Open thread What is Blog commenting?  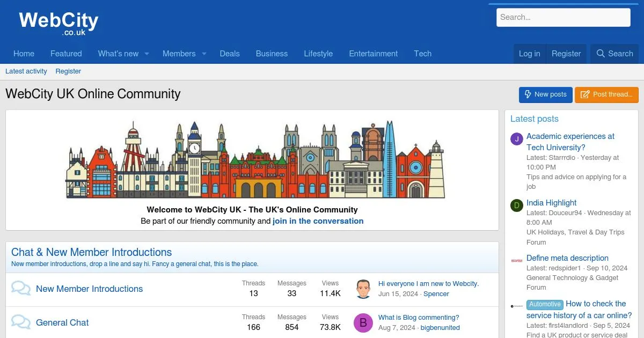click(419, 318)
